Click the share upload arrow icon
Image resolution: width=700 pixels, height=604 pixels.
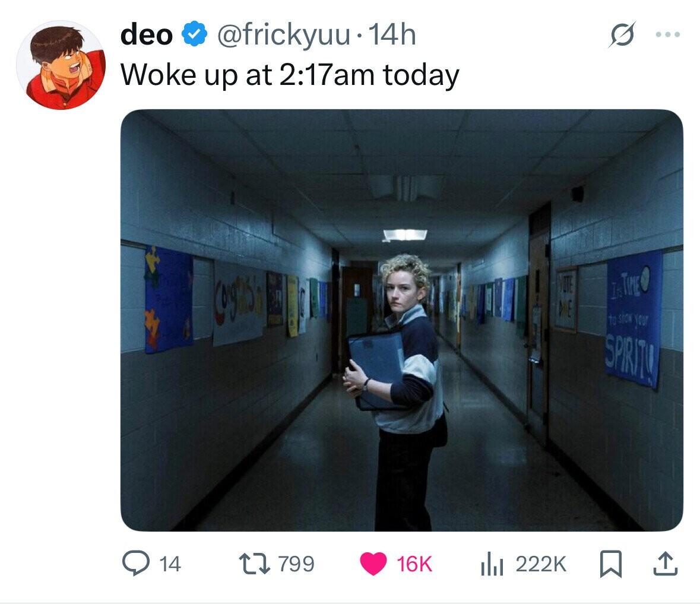[665, 564]
